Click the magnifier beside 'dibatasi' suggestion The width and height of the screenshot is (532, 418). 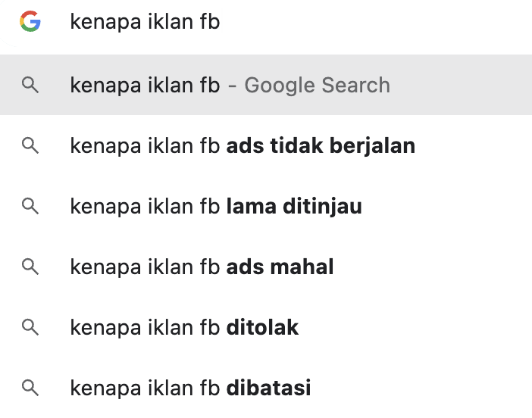30,388
